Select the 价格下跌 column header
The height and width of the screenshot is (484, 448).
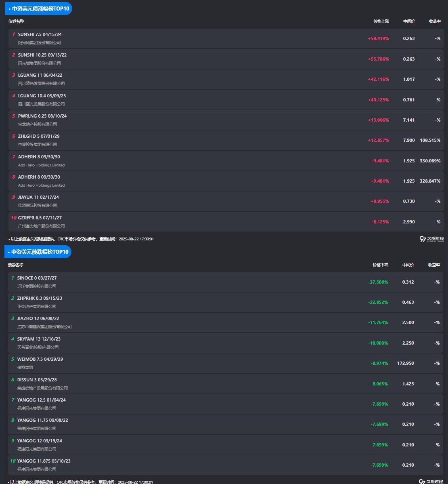380,265
